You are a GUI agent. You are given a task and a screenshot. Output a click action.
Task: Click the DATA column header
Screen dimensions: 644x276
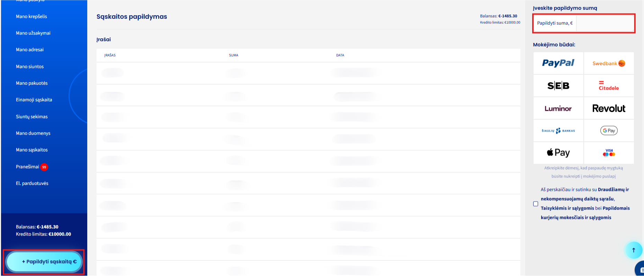tap(340, 55)
